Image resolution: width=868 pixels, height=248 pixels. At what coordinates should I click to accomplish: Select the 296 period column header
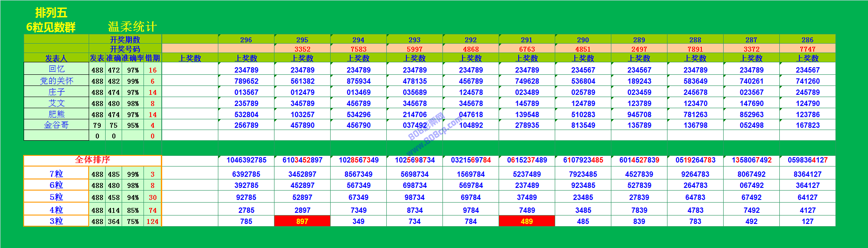coord(246,40)
